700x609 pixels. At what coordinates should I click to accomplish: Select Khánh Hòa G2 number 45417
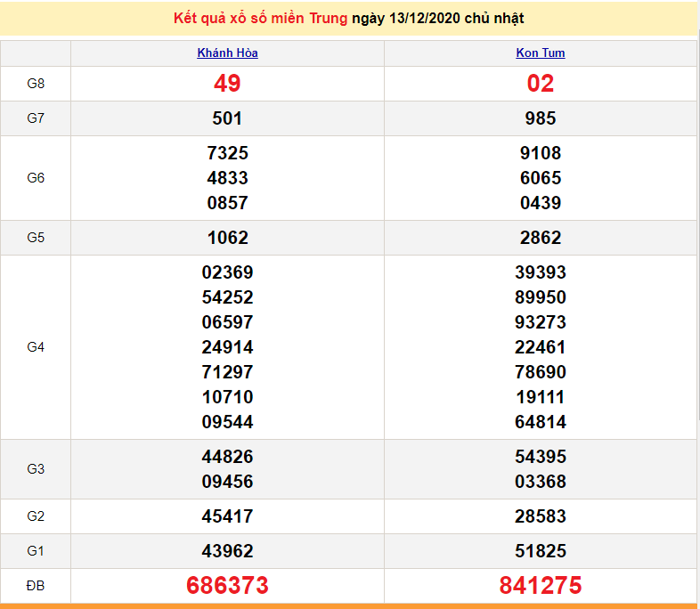(227, 516)
